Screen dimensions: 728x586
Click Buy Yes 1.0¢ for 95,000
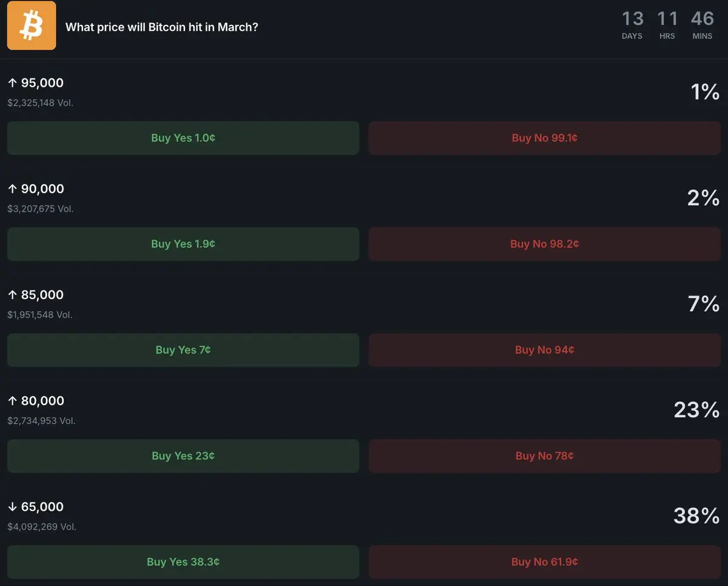(183, 138)
